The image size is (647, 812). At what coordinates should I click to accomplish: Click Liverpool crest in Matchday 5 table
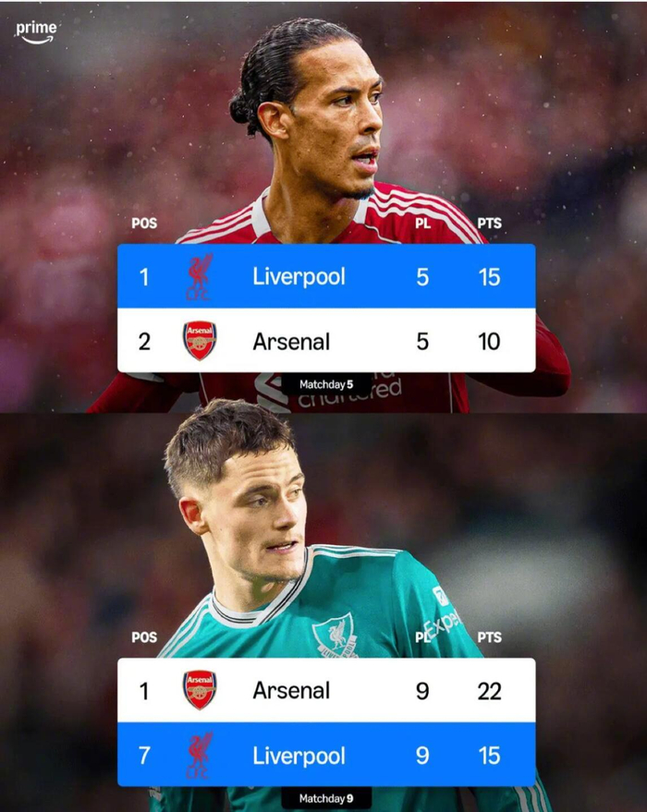point(200,276)
